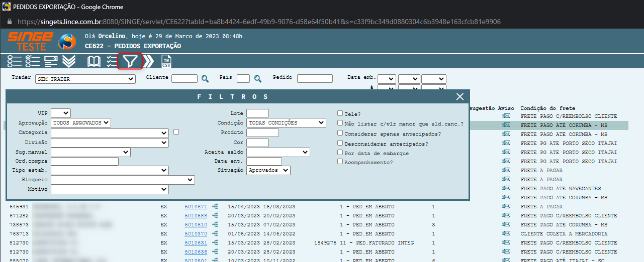Screen dimensions: 644x262
Task: Click mail icon in CLIENTE COLETA A MERCADORIA row
Action: pos(506,233)
